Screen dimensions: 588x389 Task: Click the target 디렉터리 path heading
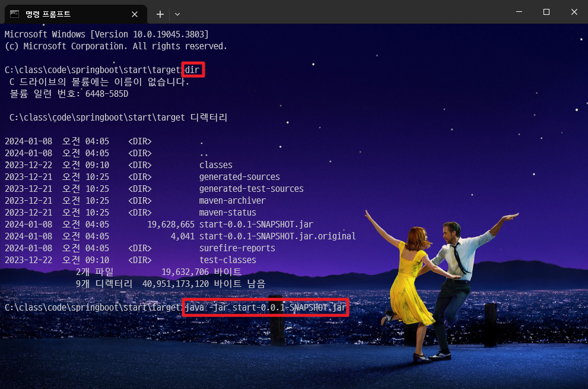119,118
